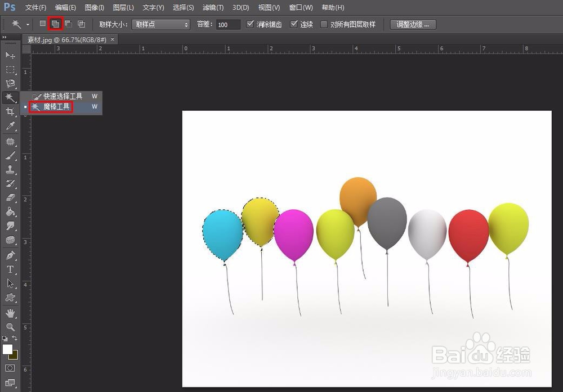Select the Paint Bucket tool
The width and height of the screenshot is (563, 392).
coord(10,211)
